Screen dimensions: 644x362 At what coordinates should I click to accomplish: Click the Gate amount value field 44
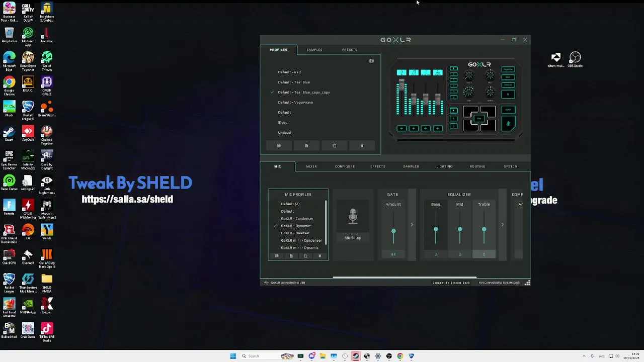point(393,254)
